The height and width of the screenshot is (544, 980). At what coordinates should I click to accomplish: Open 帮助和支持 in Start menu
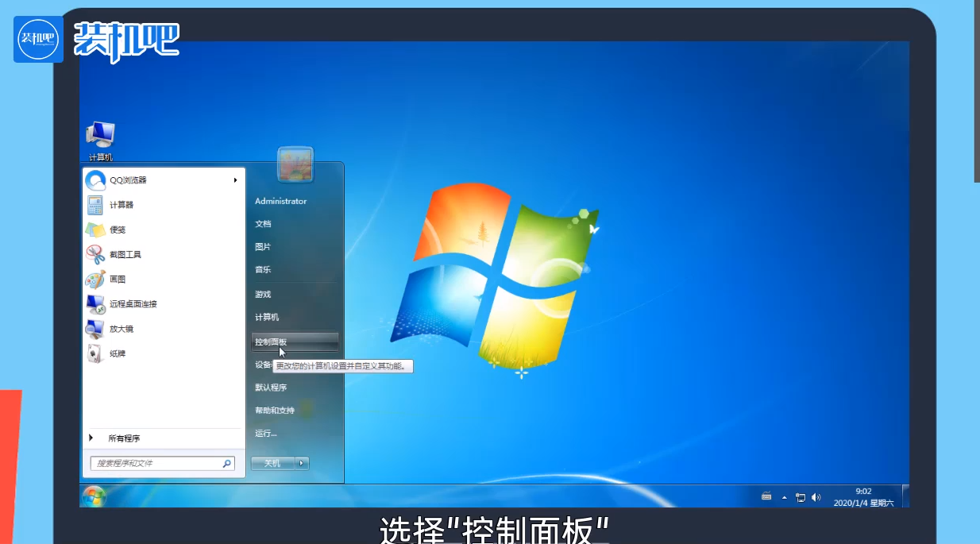click(x=275, y=411)
